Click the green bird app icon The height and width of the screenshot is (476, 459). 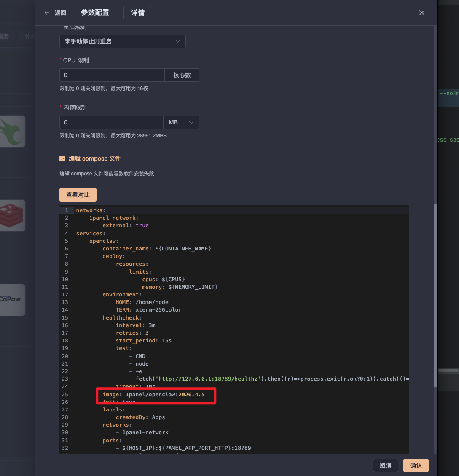click(13, 131)
